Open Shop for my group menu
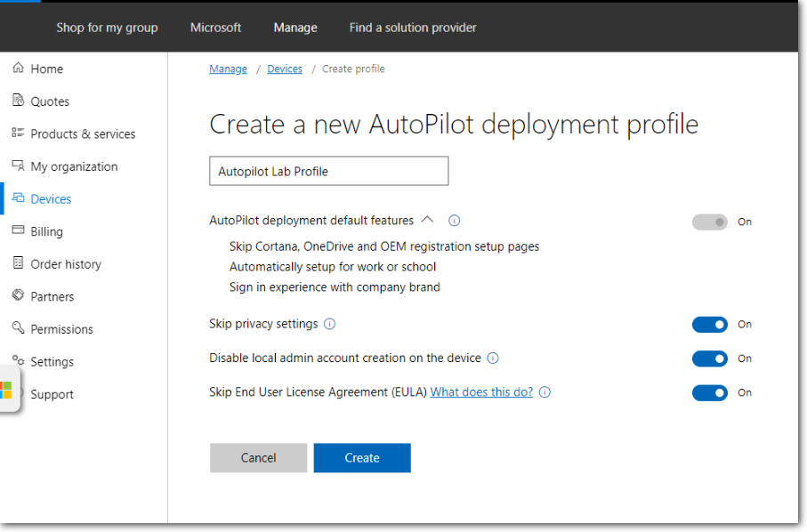The width and height of the screenshot is (807, 532). point(107,28)
